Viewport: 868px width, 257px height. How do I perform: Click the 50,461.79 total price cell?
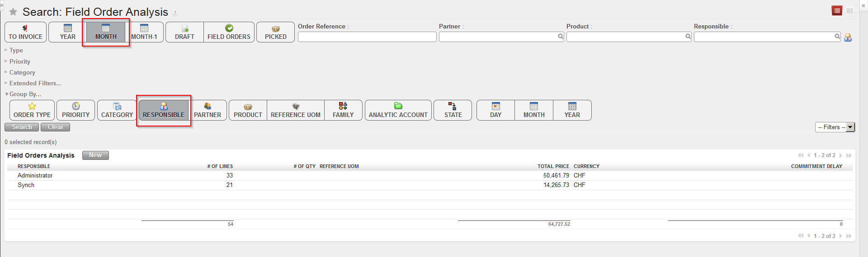[556, 175]
